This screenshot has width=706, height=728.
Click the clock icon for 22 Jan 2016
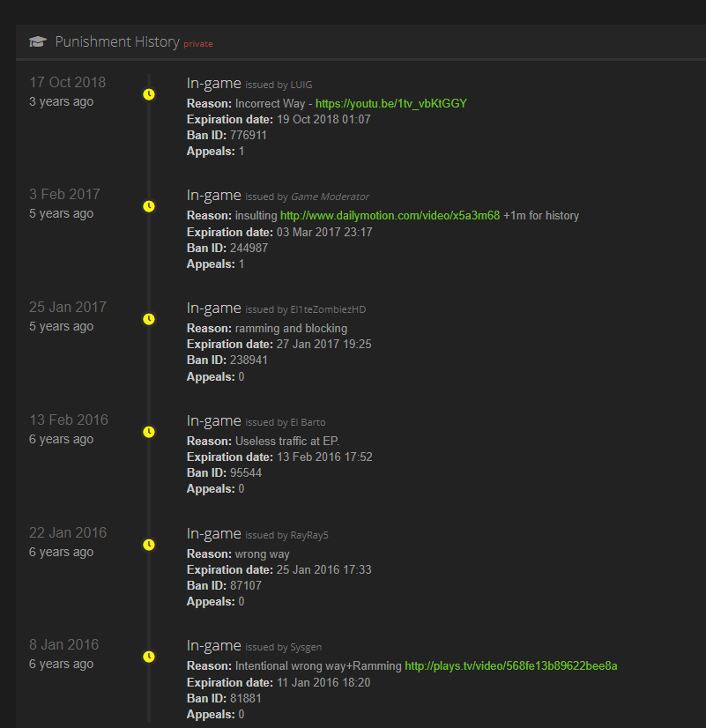coord(149,545)
